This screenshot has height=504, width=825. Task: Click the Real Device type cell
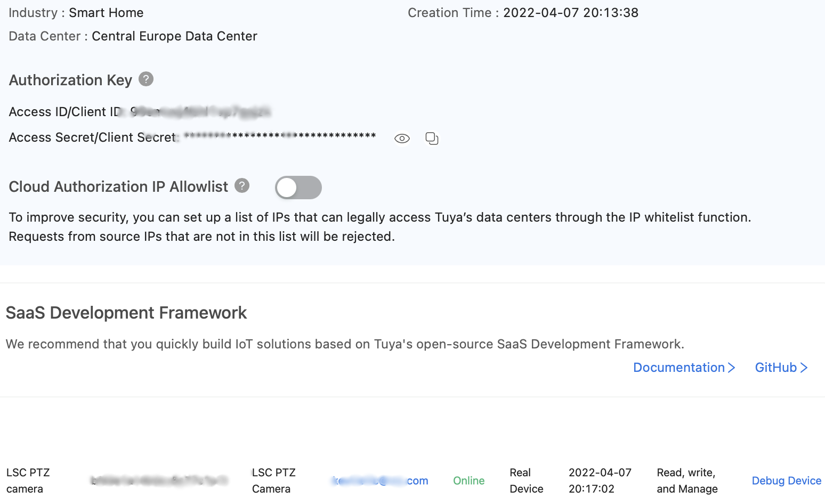527,481
